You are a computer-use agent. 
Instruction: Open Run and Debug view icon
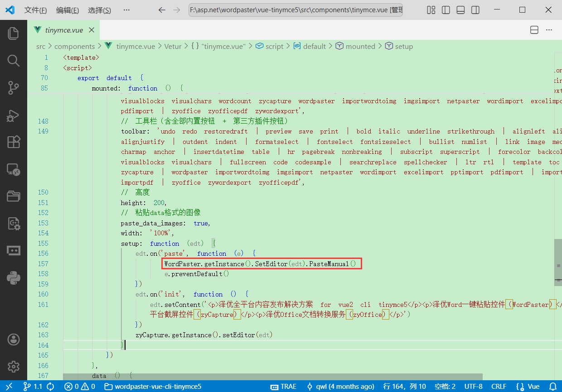(14, 115)
